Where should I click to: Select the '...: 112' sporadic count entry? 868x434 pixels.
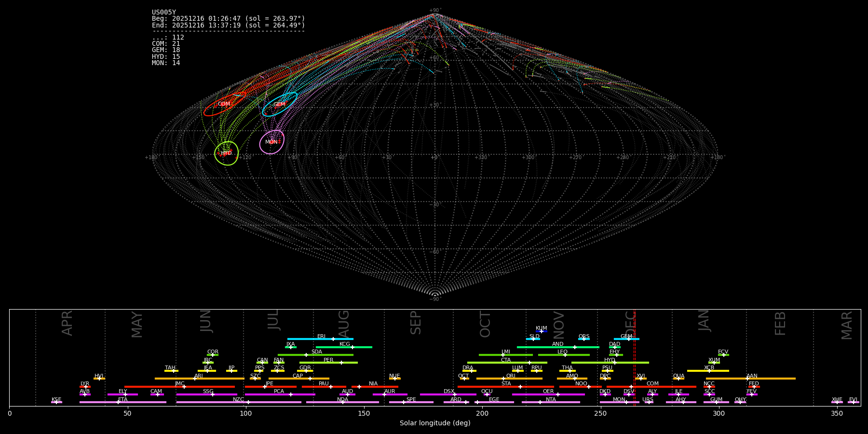click(x=168, y=38)
